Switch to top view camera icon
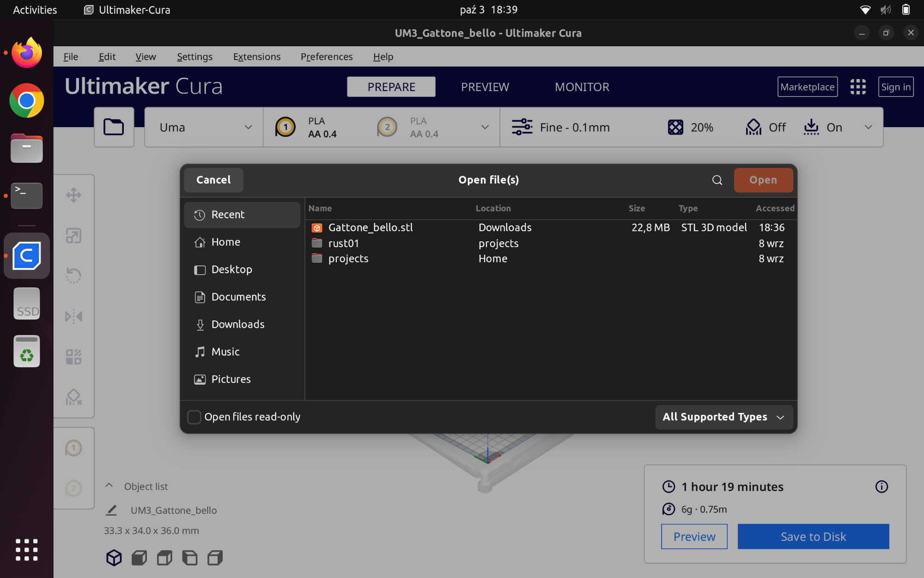Viewport: 924px width, 578px height. click(x=164, y=558)
